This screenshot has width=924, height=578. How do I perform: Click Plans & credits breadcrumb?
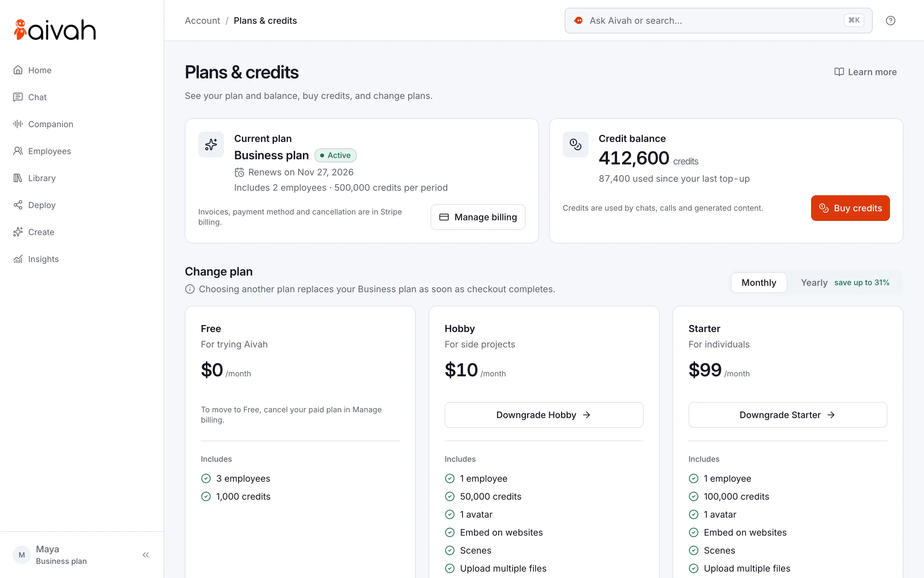coord(265,21)
